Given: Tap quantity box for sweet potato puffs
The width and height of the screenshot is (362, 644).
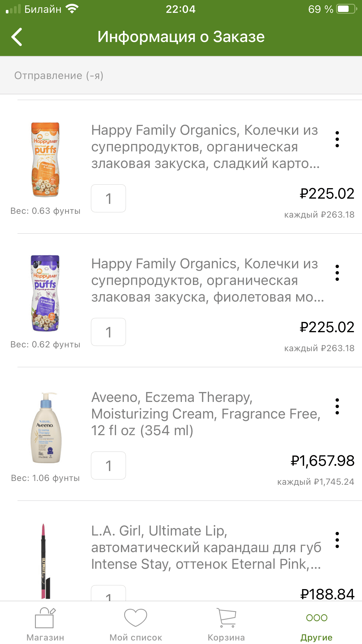Looking at the screenshot, I should coord(108,198).
